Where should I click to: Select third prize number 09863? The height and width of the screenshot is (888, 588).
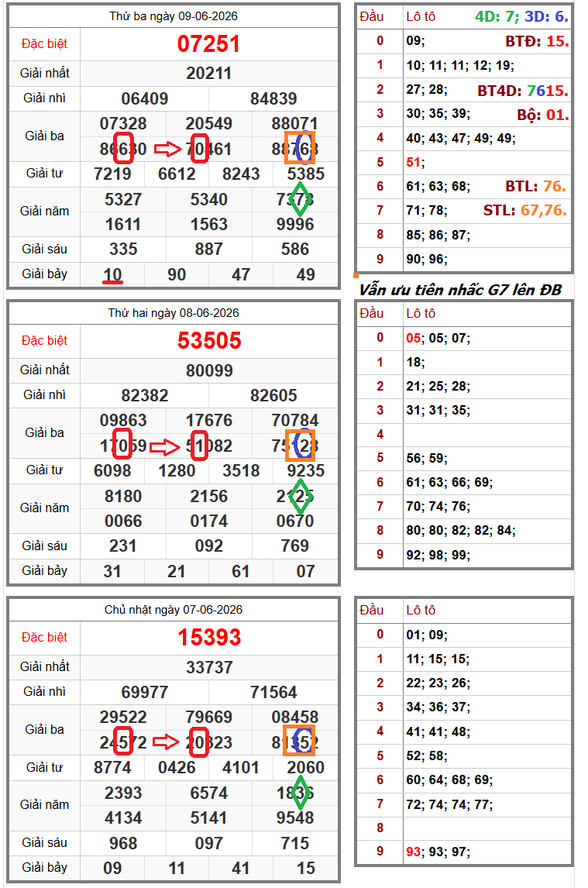(x=123, y=420)
